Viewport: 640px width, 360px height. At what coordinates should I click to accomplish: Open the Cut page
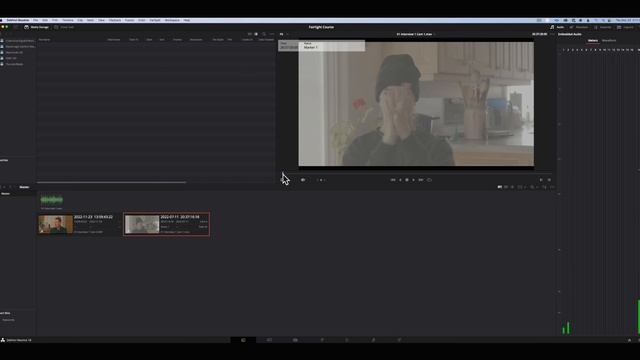269,340
